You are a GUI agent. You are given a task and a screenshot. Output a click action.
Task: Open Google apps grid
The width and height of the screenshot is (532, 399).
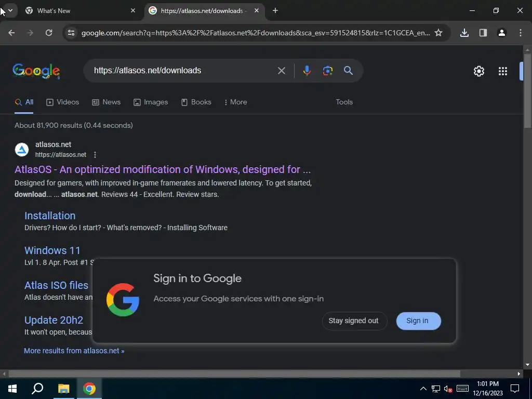point(503,71)
